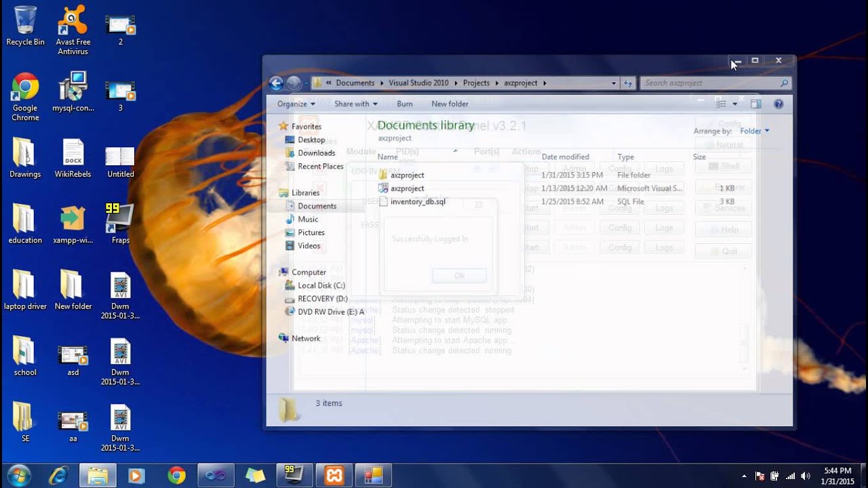Open Explorer's Help question mark icon
The height and width of the screenshot is (488, 868).
(x=778, y=104)
